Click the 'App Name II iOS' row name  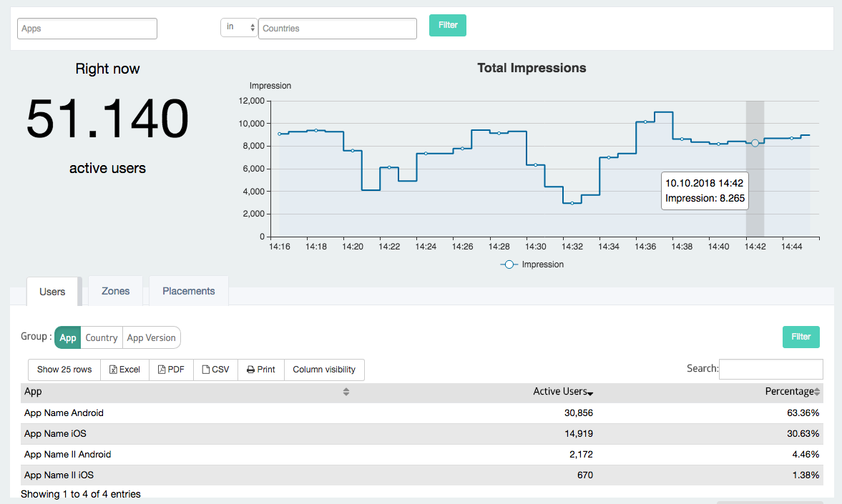(59, 475)
